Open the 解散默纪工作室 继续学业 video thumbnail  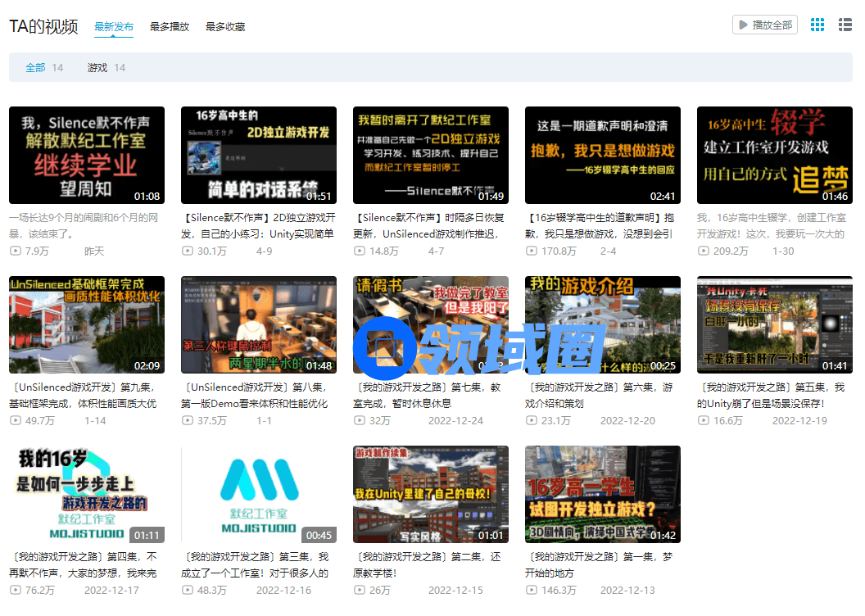[87, 155]
